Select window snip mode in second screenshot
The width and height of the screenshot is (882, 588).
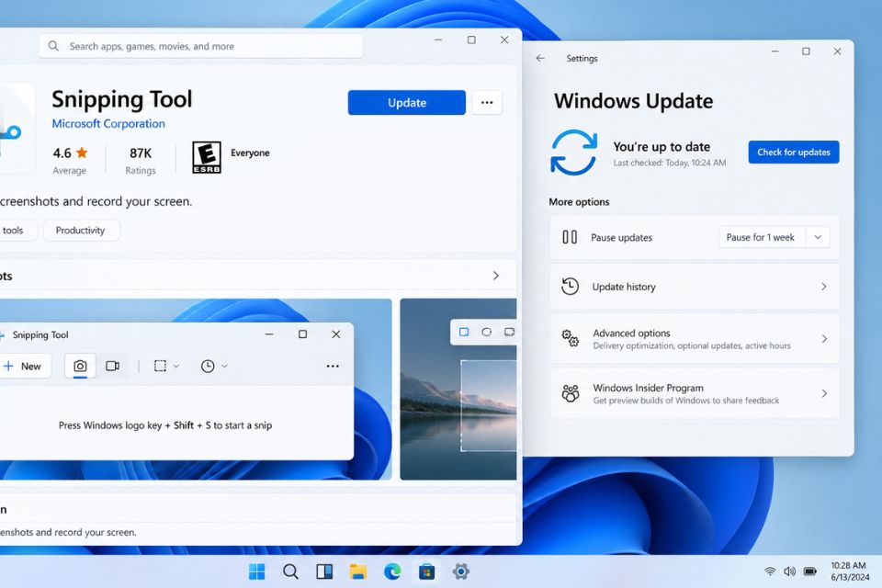[509, 332]
